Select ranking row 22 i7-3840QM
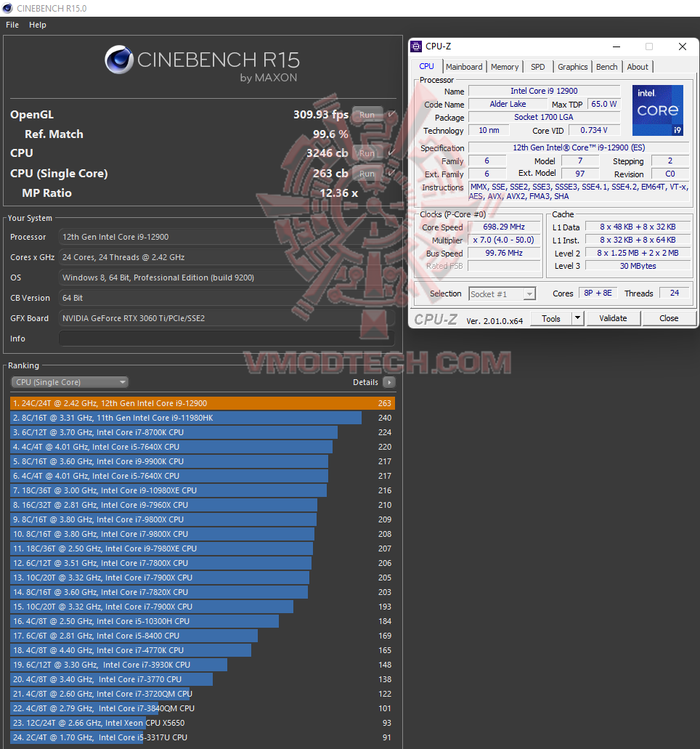Screen dimensions: 700x749 pyautogui.click(x=203, y=708)
